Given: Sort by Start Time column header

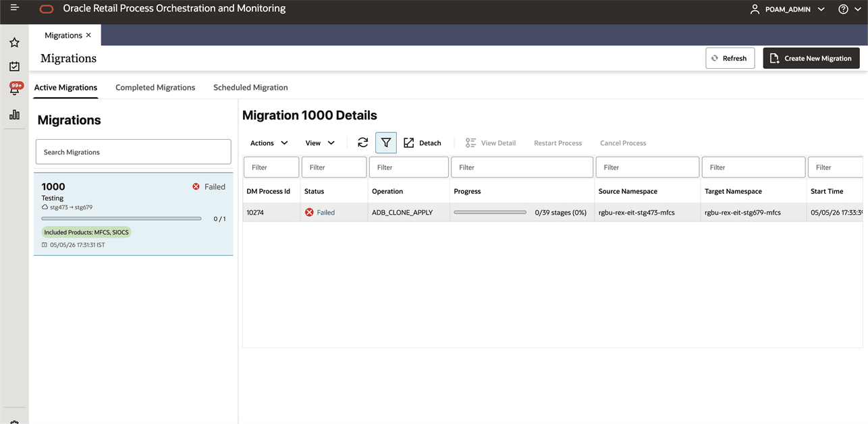Looking at the screenshot, I should click(x=827, y=191).
